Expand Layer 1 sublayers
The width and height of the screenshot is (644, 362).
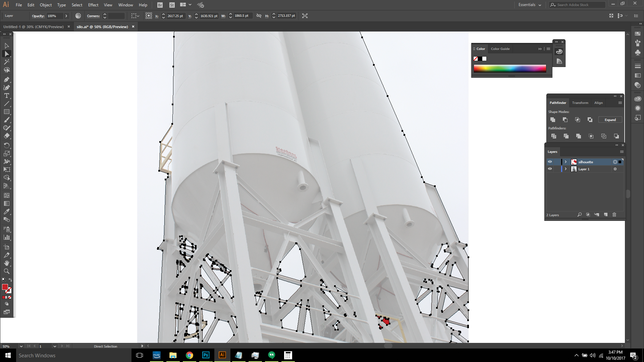[566, 169]
